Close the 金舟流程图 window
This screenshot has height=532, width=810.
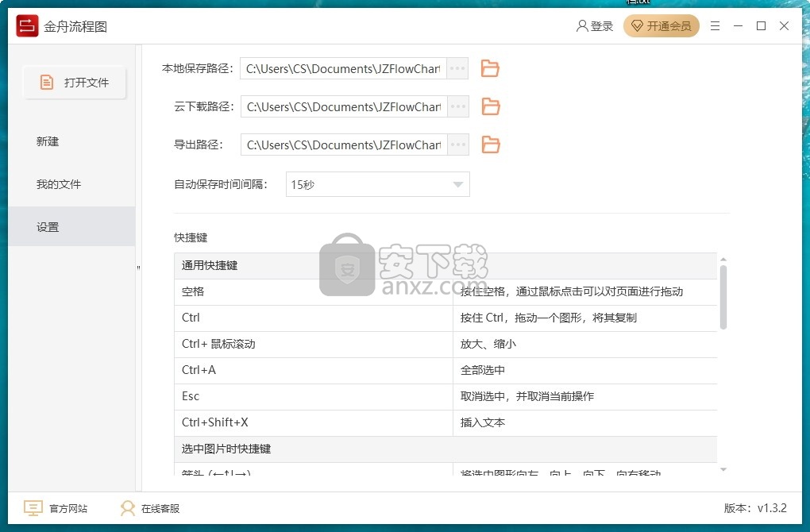[x=784, y=26]
